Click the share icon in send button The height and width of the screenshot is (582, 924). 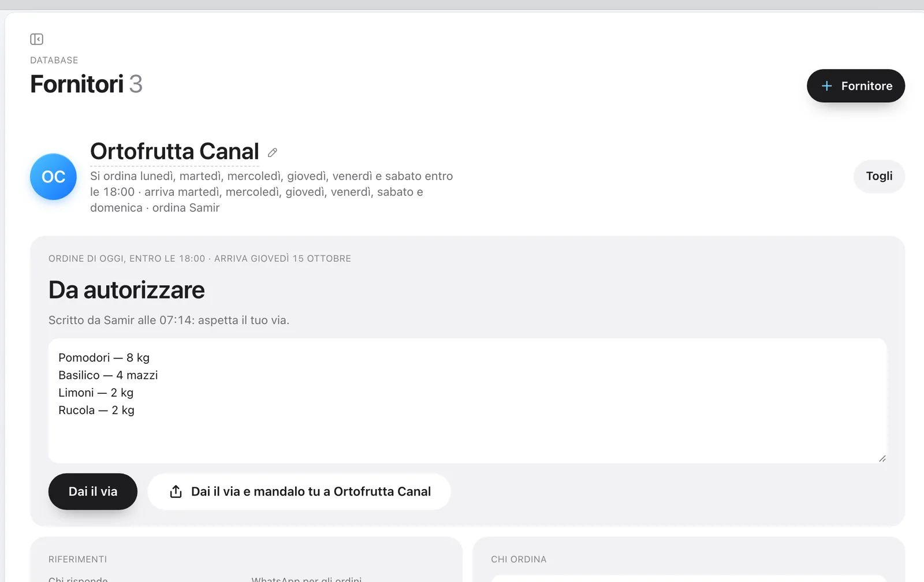[x=176, y=491]
